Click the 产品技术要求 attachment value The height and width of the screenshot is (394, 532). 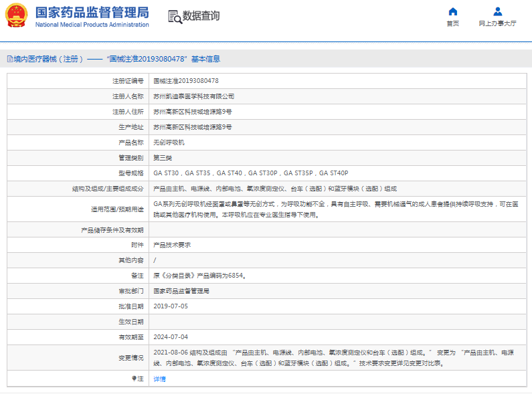click(x=172, y=245)
